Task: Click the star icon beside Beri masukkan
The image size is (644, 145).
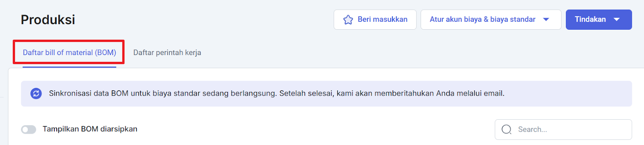Action: click(348, 20)
